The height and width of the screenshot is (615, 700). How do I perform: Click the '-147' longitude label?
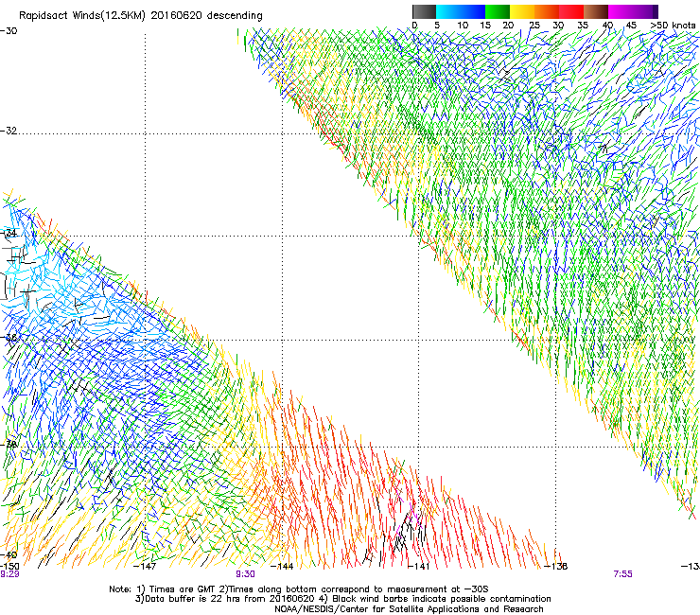145,567
